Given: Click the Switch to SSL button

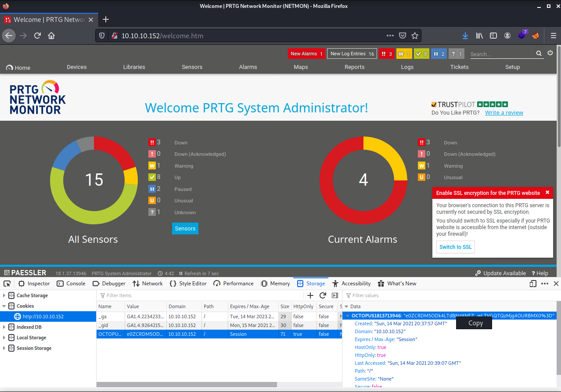Looking at the screenshot, I should coord(456,247).
